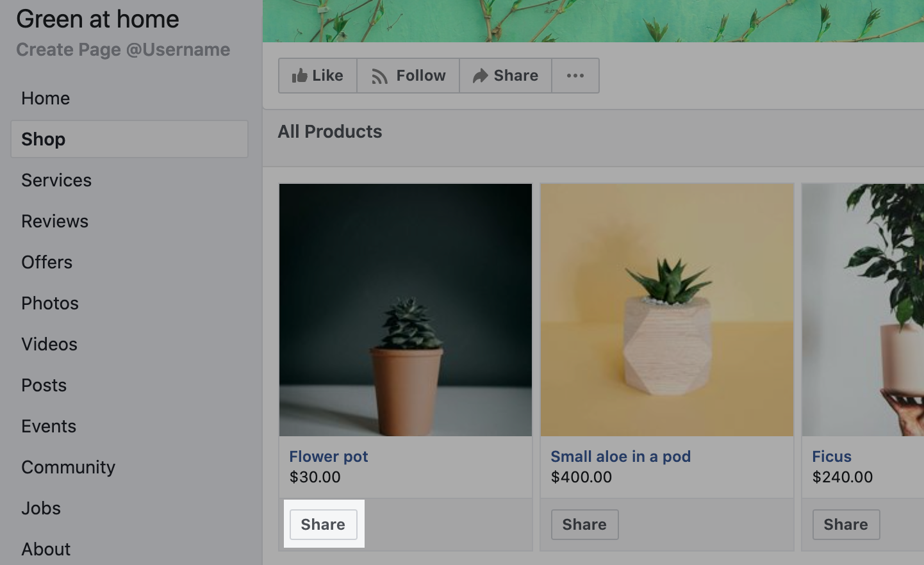Switch to the Reviews tab
924x565 pixels.
coord(54,221)
